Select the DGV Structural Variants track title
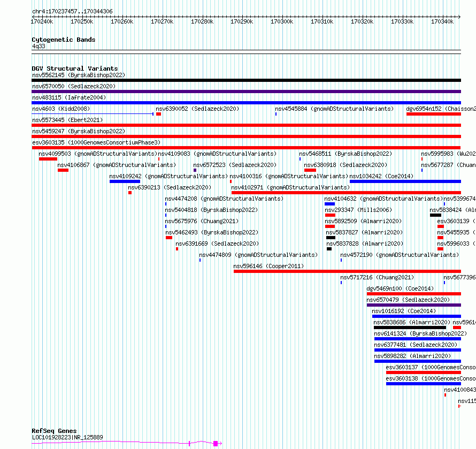Viewport: 476px width, 449px height. pyautogui.click(x=75, y=69)
